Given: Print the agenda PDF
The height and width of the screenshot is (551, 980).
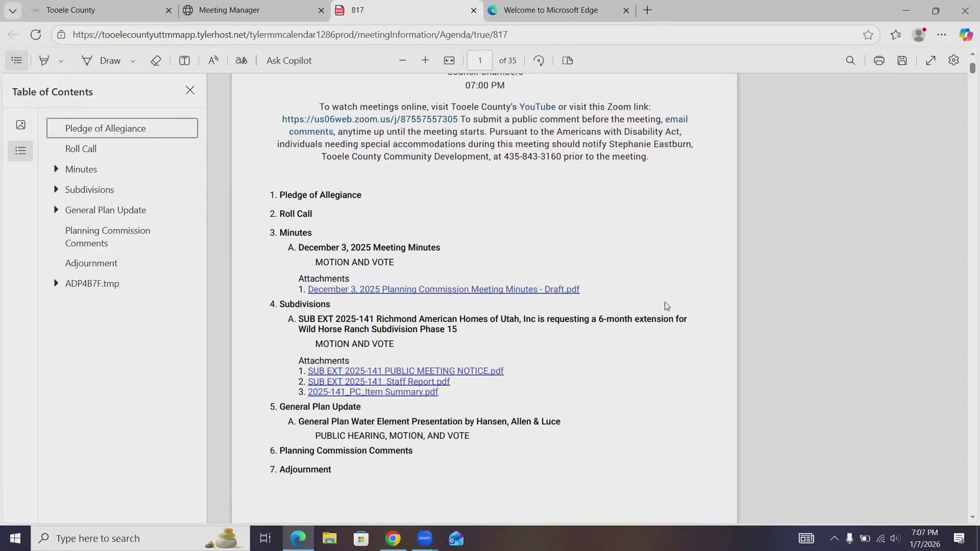Looking at the screenshot, I should 879,60.
